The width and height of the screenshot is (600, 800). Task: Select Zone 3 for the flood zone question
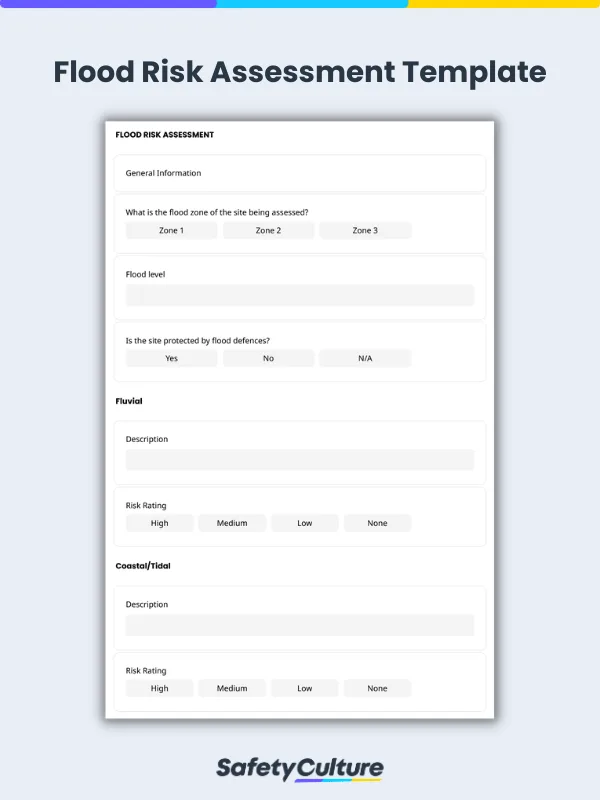click(365, 230)
